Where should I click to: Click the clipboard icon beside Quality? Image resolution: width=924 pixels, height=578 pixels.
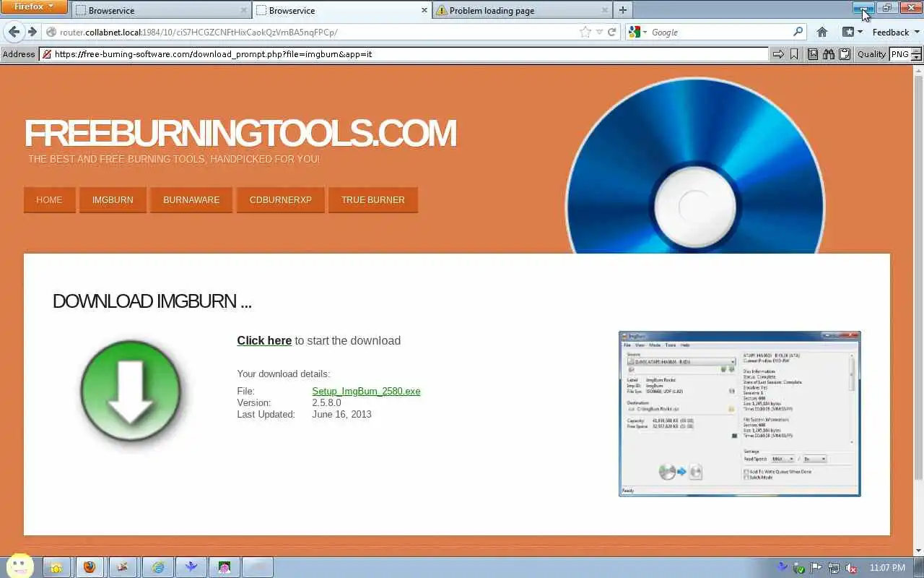coord(845,54)
